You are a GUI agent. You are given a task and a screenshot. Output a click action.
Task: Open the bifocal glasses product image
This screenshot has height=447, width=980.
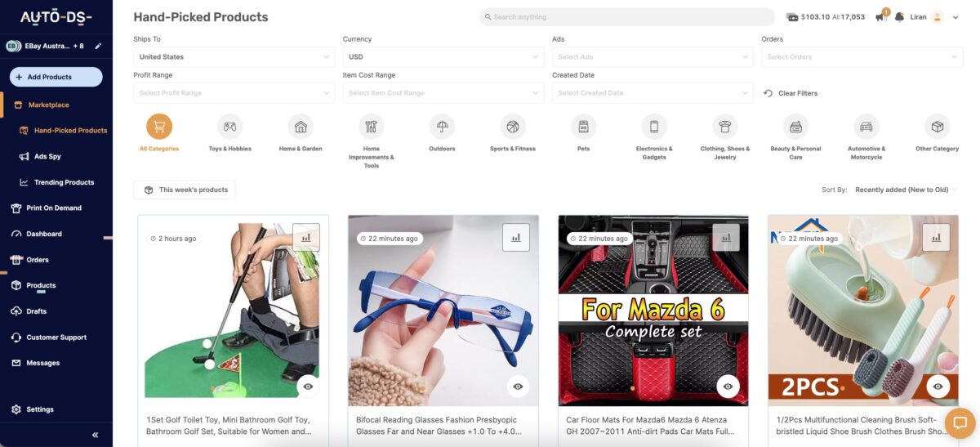(443, 311)
